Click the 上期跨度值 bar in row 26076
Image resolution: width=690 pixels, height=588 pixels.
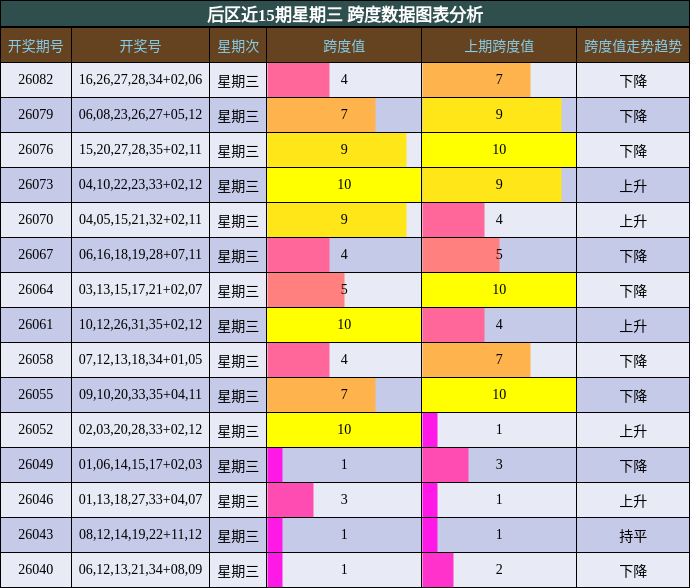pyautogui.click(x=499, y=150)
